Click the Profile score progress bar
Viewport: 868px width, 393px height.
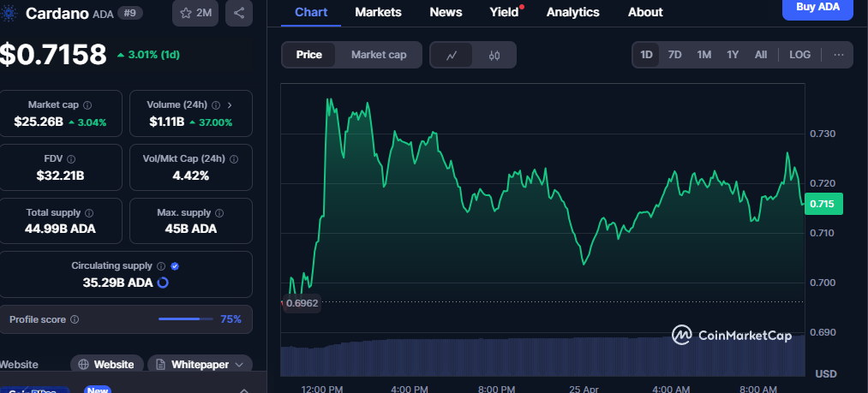click(x=185, y=319)
